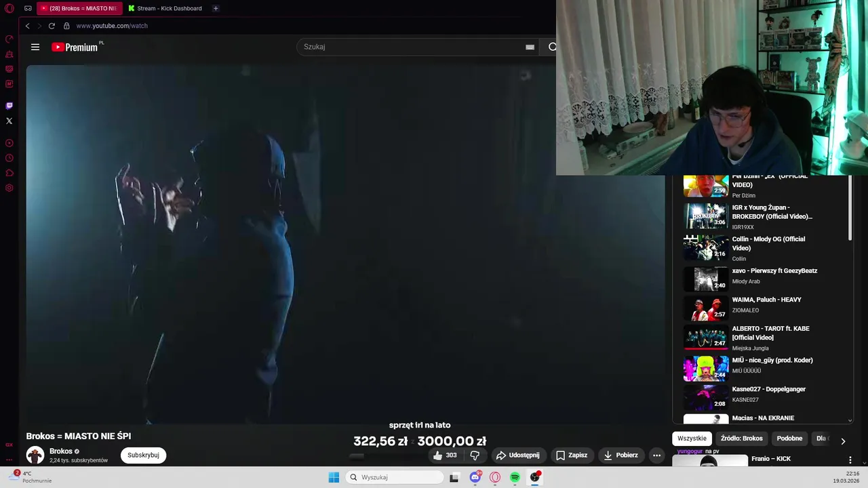Open weather widget showing 4°C Pochmurnie
This screenshot has height=488, width=868.
coord(31,477)
